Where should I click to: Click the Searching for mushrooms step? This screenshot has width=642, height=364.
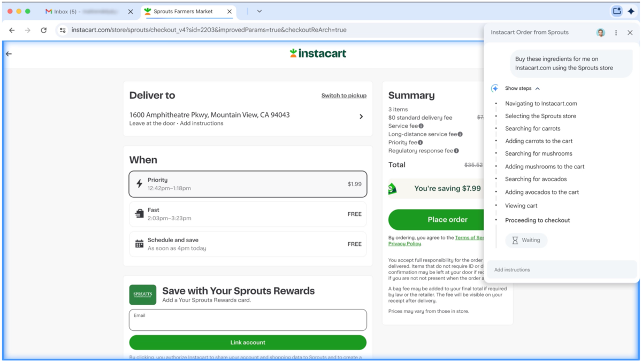(x=539, y=154)
